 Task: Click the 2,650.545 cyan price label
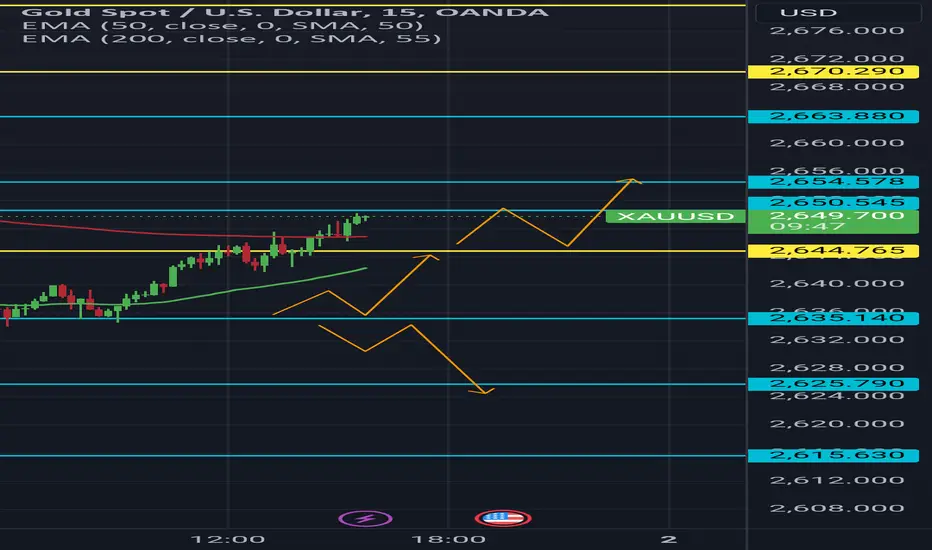833,203
